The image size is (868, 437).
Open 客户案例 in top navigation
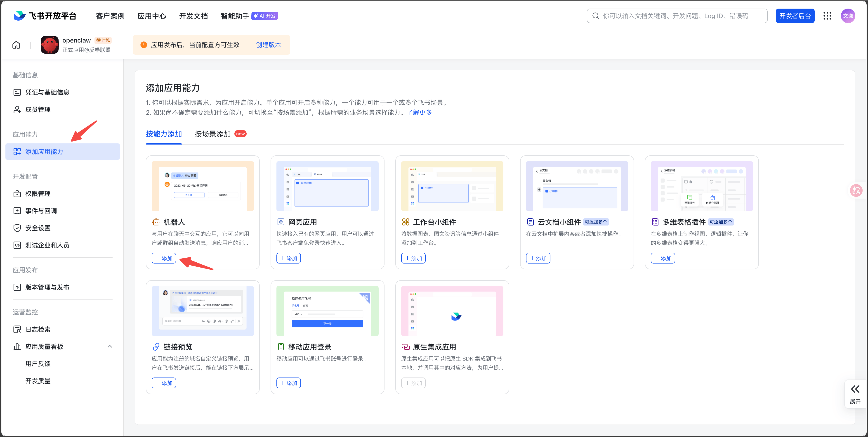[110, 16]
